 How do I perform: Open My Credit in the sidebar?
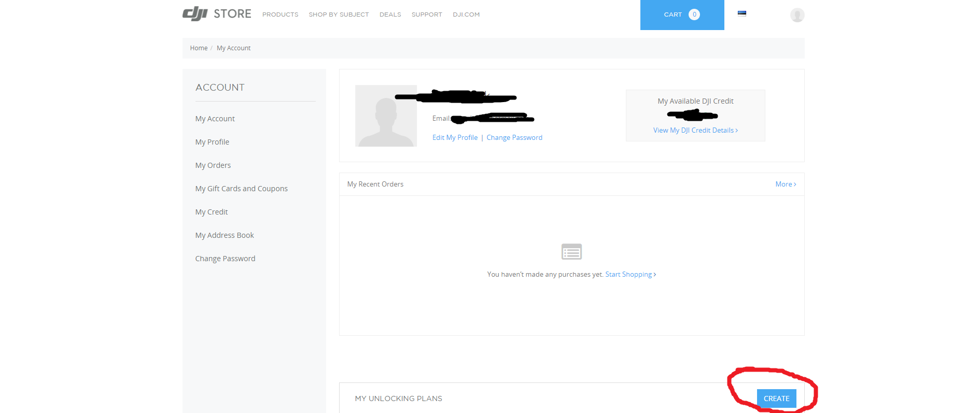tap(211, 212)
